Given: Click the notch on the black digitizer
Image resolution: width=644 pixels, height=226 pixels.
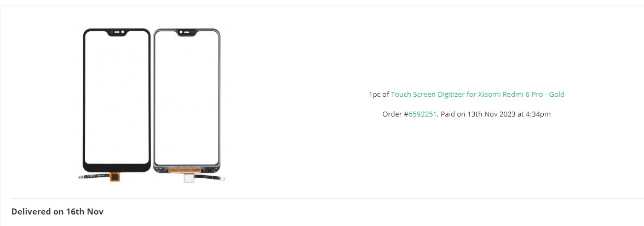Looking at the screenshot, I should pyautogui.click(x=117, y=33).
